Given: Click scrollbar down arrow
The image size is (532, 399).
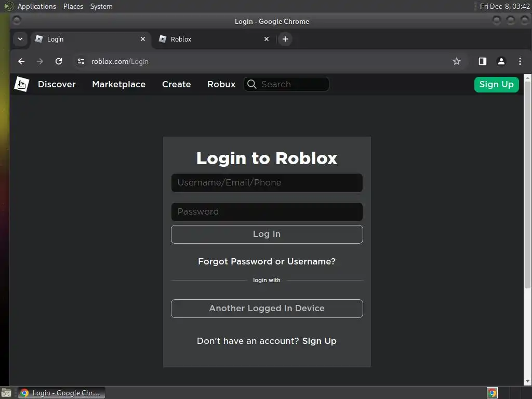Looking at the screenshot, I should tap(527, 382).
